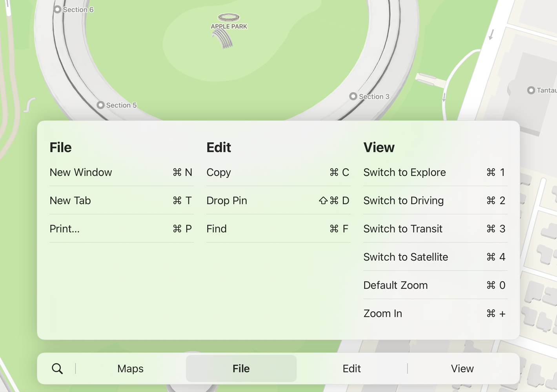Screen dimensions: 557x392
Task: Select the Section 3 map marker
Action: click(353, 96)
